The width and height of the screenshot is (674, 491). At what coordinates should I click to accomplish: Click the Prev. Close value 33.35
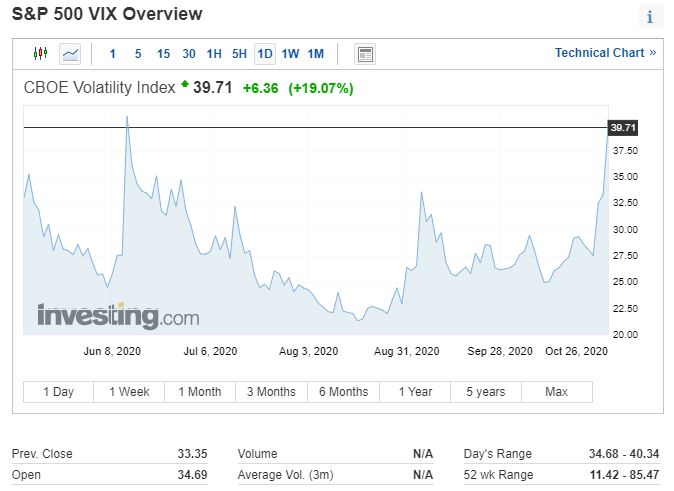click(192, 454)
